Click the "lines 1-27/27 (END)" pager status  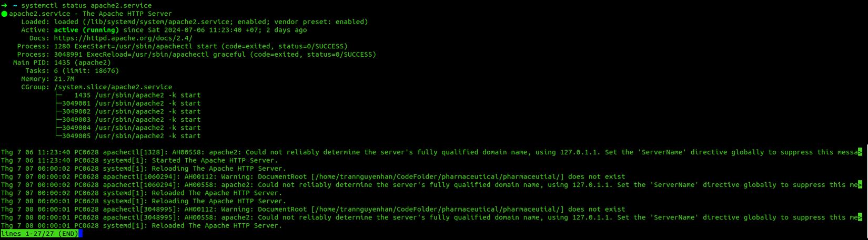pos(39,234)
